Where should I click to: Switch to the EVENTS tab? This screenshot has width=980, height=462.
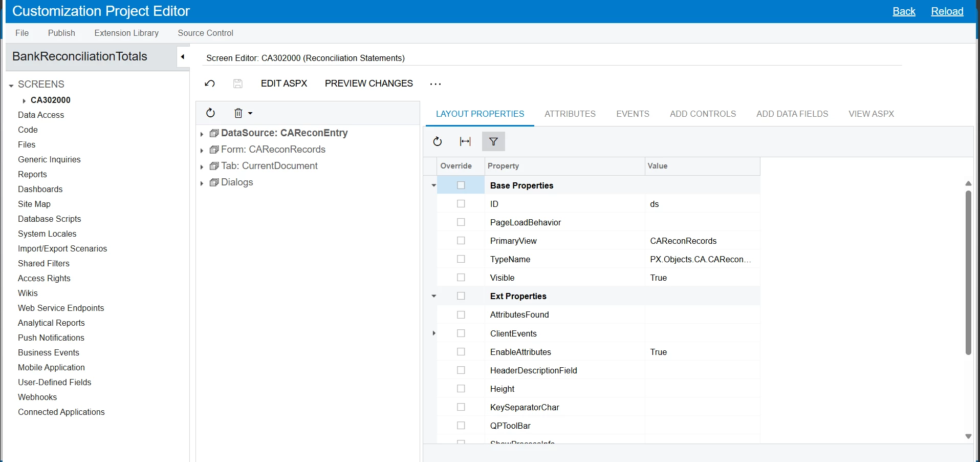pyautogui.click(x=633, y=114)
